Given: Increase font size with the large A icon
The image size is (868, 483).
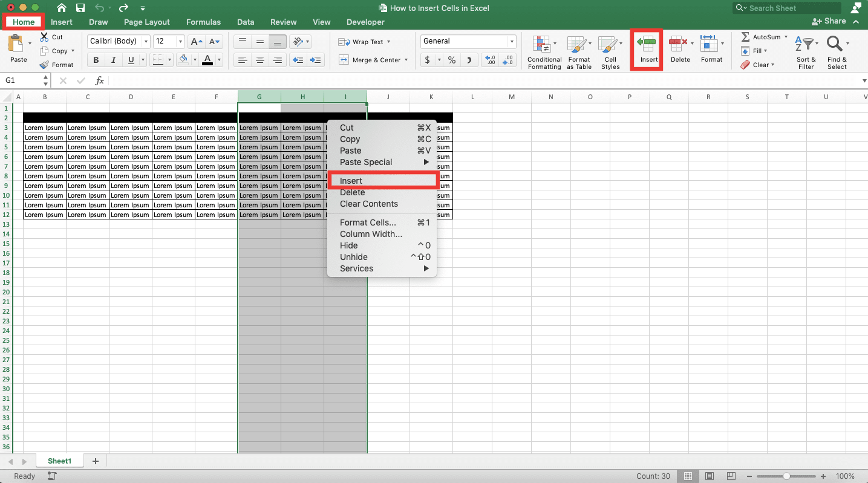Looking at the screenshot, I should [196, 42].
